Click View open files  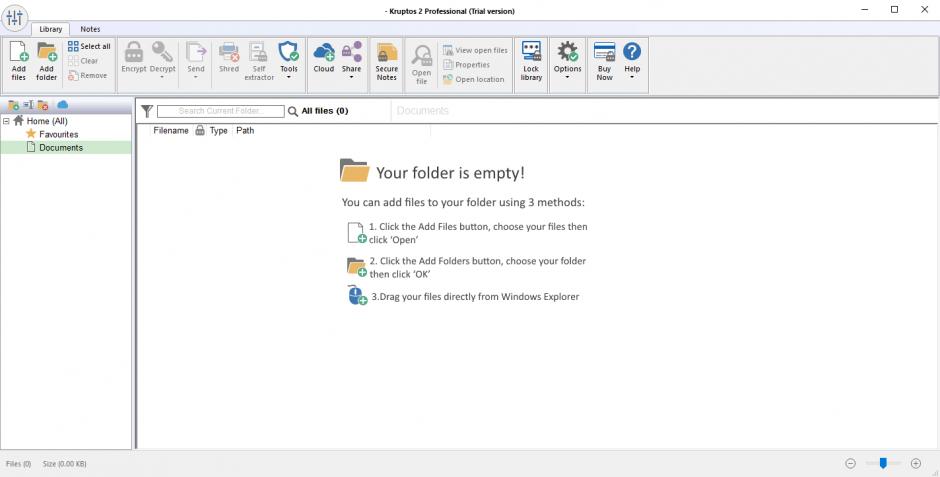click(x=475, y=50)
